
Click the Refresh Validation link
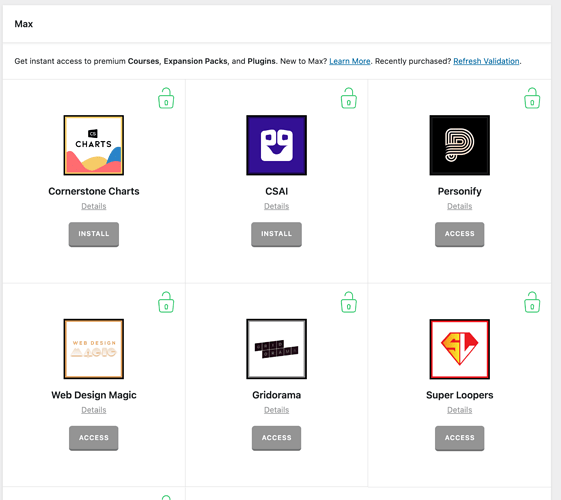click(486, 61)
